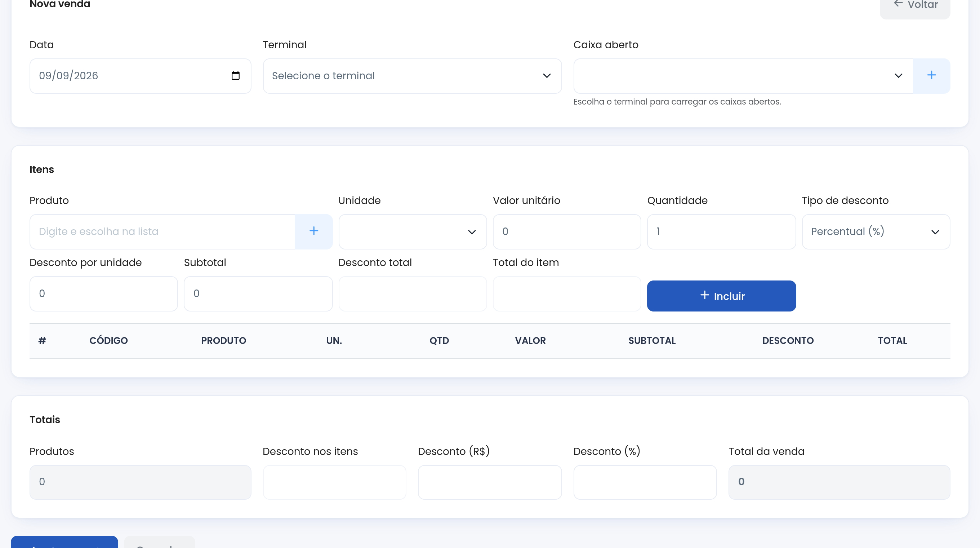The image size is (980, 548).
Task: Click the Quantidade field
Action: [x=721, y=231]
